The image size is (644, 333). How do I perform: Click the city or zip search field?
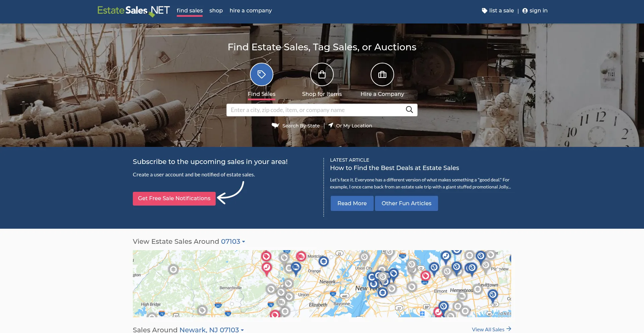[315, 110]
